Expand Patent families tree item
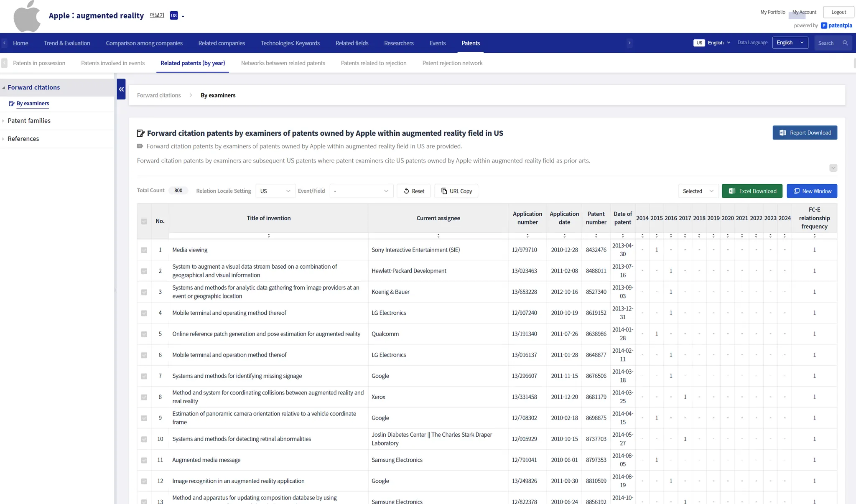Image resolution: width=856 pixels, height=504 pixels. click(x=29, y=121)
